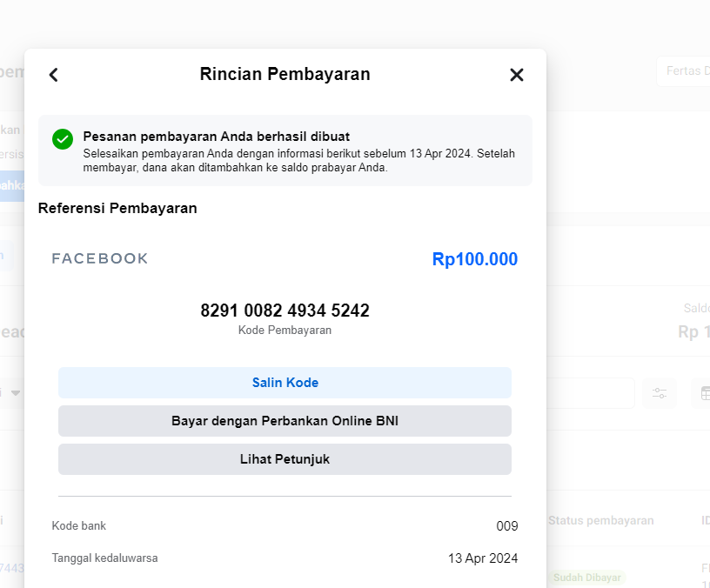Click Bayar dengan Perbankan Online BNI
This screenshot has height=588, width=710.
[x=285, y=421]
